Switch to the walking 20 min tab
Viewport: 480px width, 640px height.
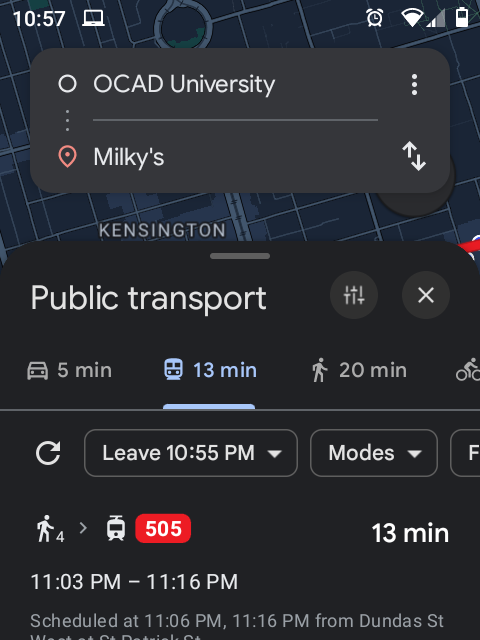[359, 370]
